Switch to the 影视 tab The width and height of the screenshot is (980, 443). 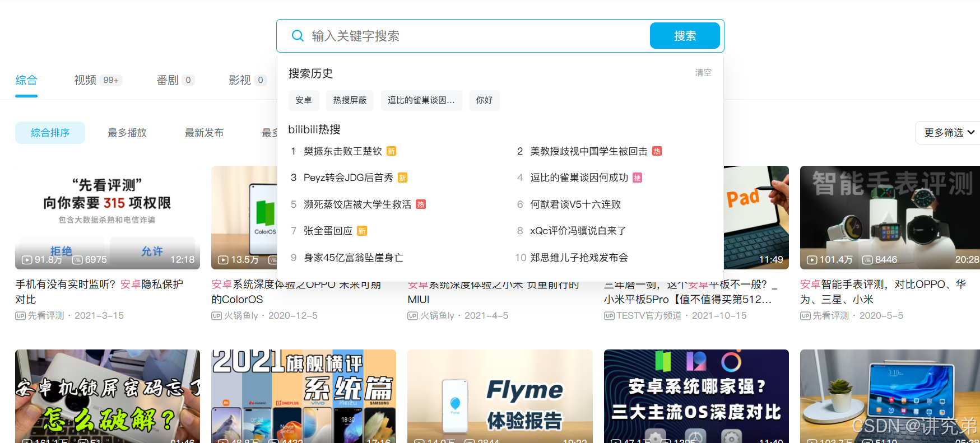pyautogui.click(x=247, y=80)
